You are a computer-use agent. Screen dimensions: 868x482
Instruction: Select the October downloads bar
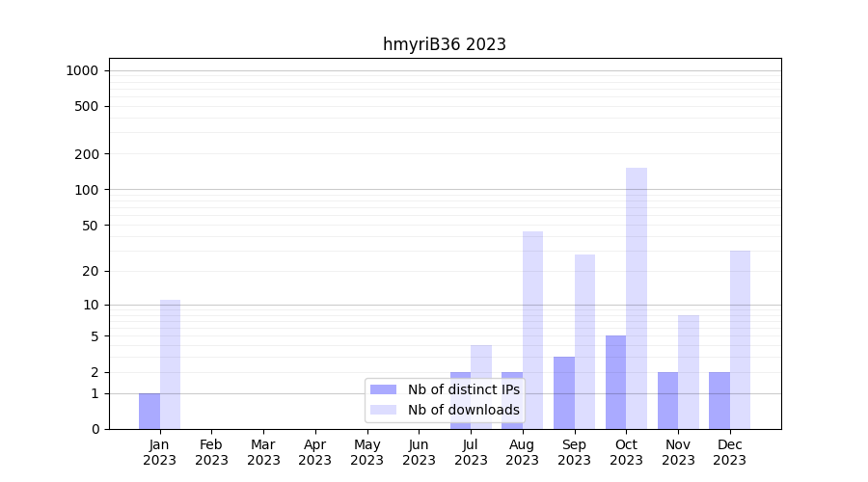pyautogui.click(x=637, y=298)
